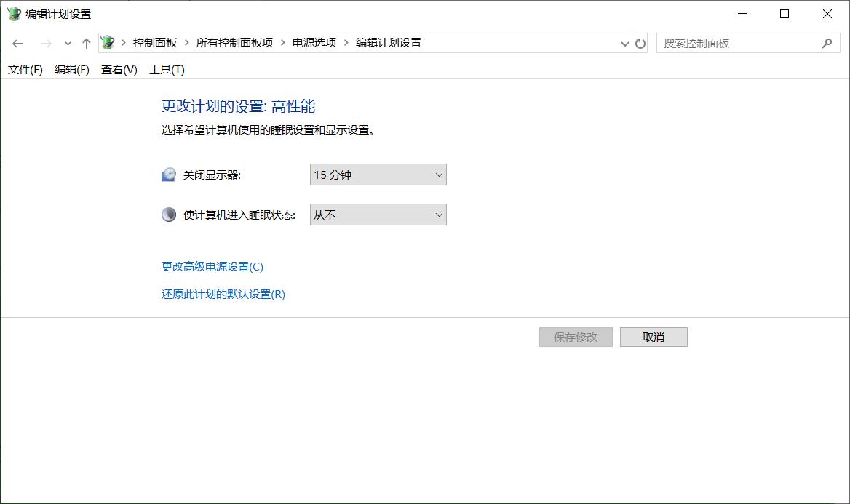The width and height of the screenshot is (850, 504).
Task: Open 更改高级电源设置 link
Action: (x=211, y=266)
